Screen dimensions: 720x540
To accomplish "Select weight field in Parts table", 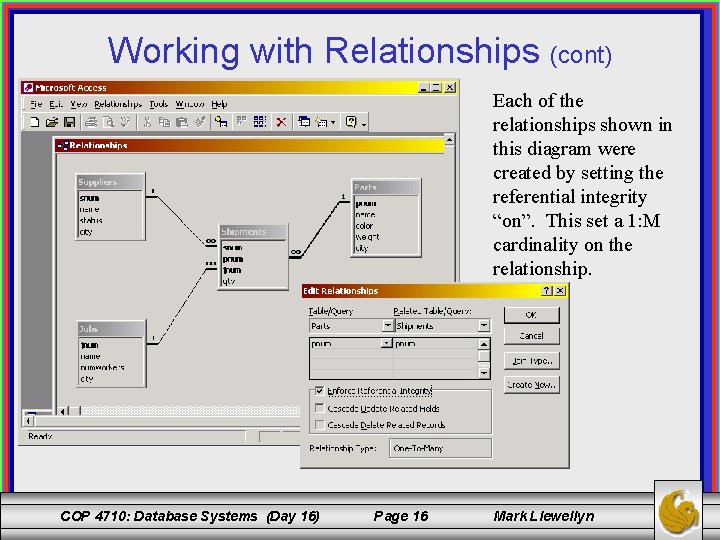I will [x=367, y=237].
